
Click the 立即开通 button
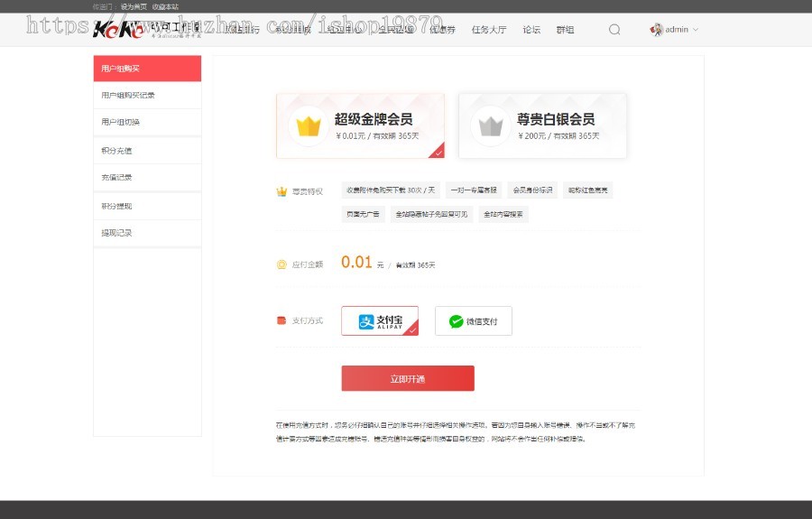click(408, 378)
